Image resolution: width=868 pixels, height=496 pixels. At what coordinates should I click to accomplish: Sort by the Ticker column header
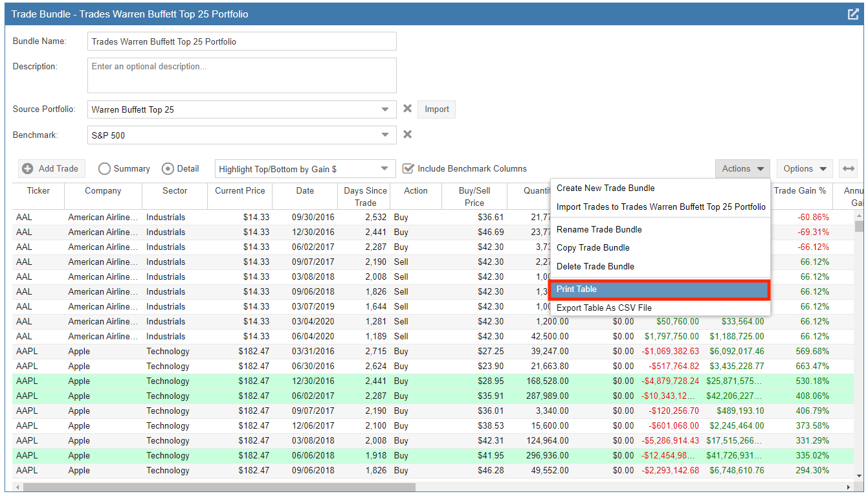(x=38, y=196)
